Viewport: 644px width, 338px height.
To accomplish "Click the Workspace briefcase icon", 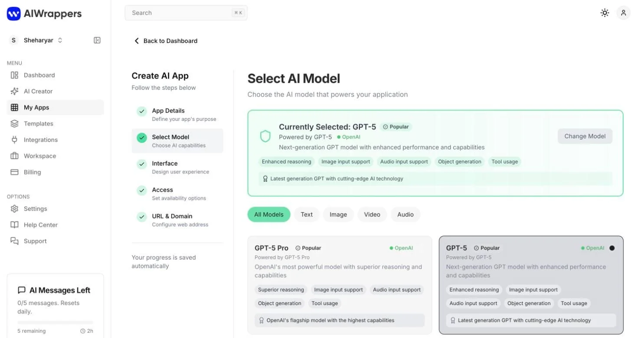I will click(x=14, y=156).
